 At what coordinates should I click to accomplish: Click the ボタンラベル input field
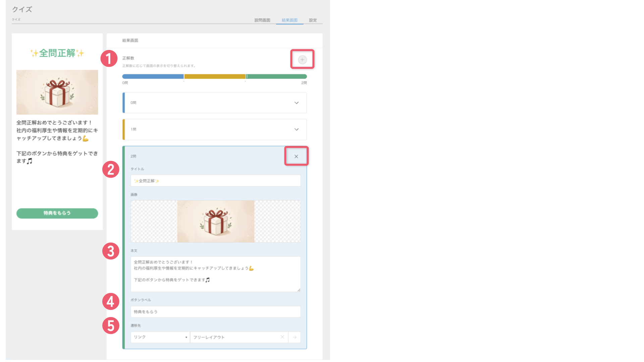[x=216, y=312]
